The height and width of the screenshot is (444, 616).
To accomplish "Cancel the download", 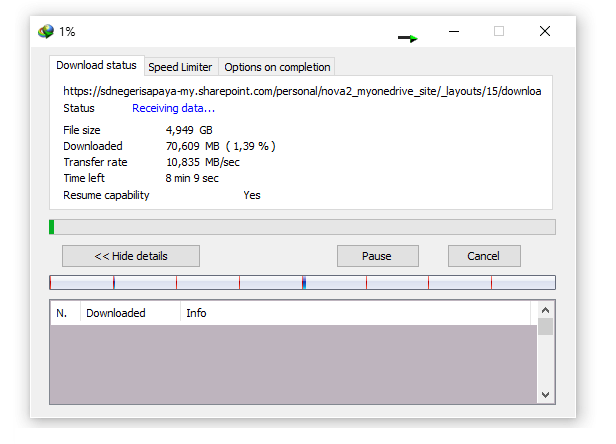I will (484, 256).
